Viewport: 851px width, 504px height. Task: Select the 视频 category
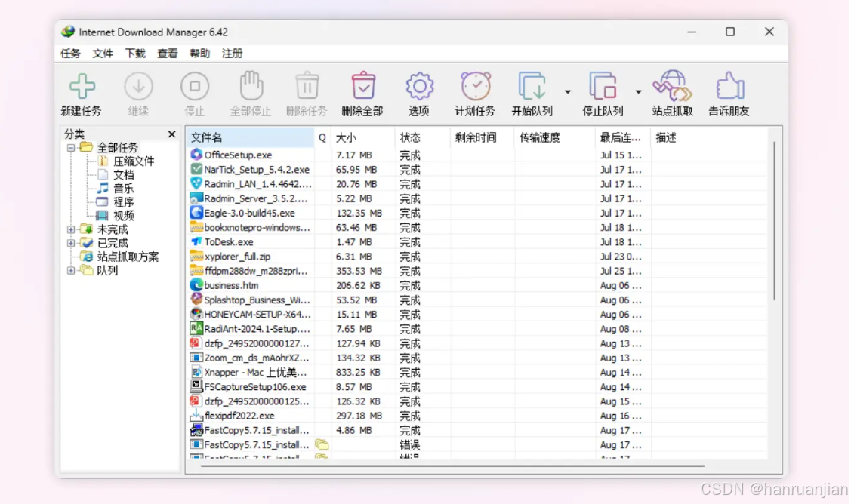(122, 215)
